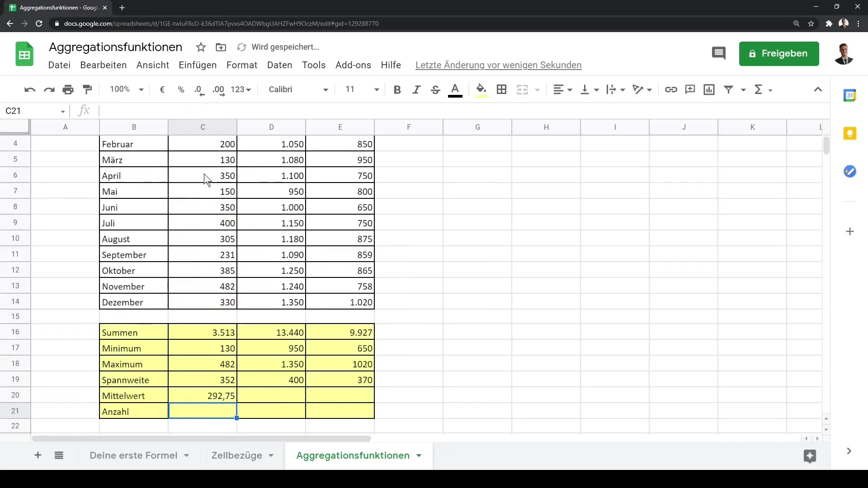The image size is (868, 488).
Task: Expand side panel with bottom chevron
Action: [849, 451]
